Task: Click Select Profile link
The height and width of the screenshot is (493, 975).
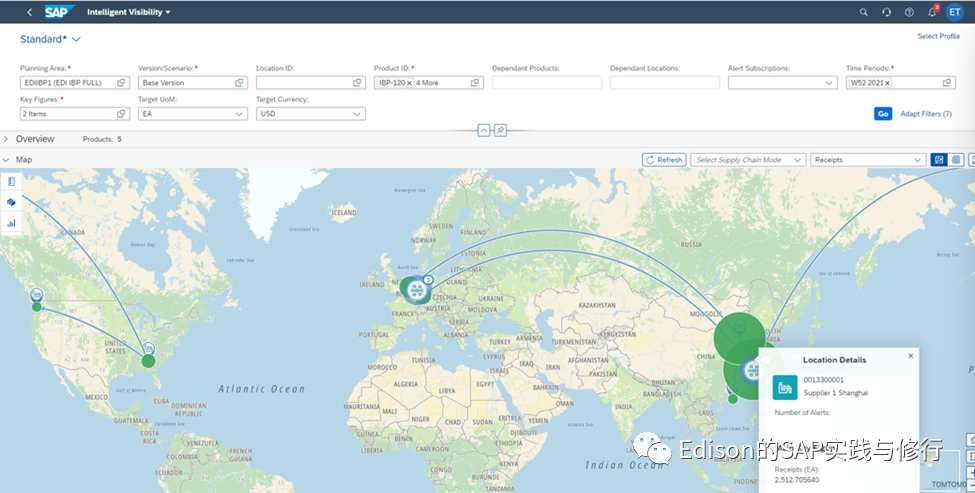Action: [938, 36]
